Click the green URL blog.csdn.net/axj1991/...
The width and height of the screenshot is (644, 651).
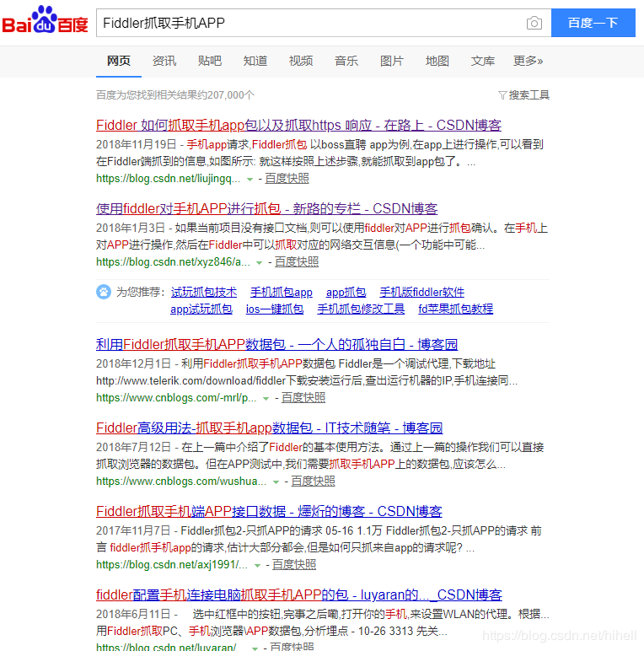(172, 565)
